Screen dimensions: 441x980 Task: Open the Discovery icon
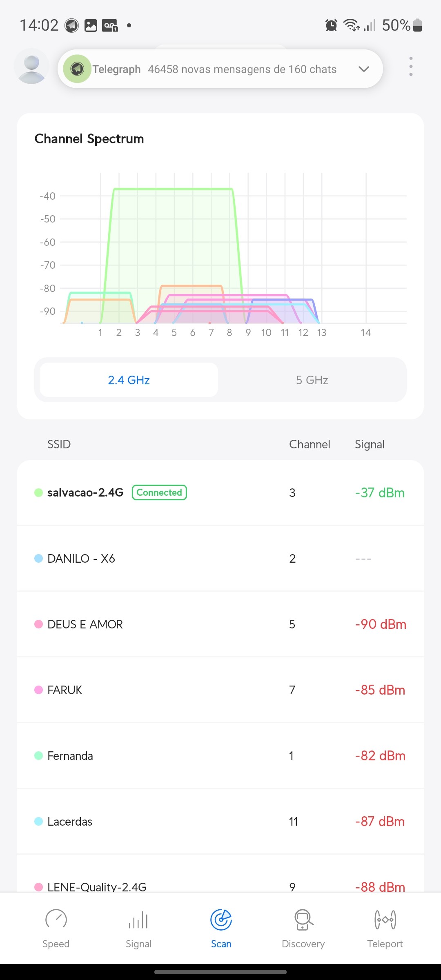[303, 920]
